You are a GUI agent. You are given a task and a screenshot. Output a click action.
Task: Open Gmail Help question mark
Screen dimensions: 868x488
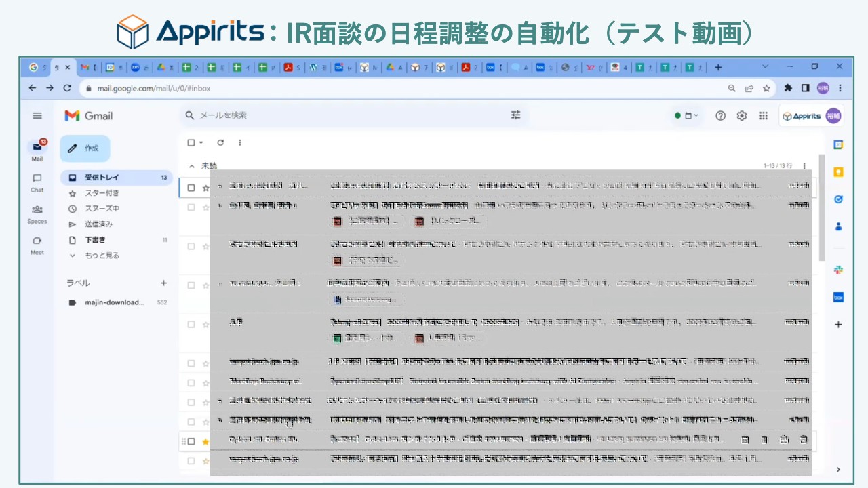coord(720,116)
